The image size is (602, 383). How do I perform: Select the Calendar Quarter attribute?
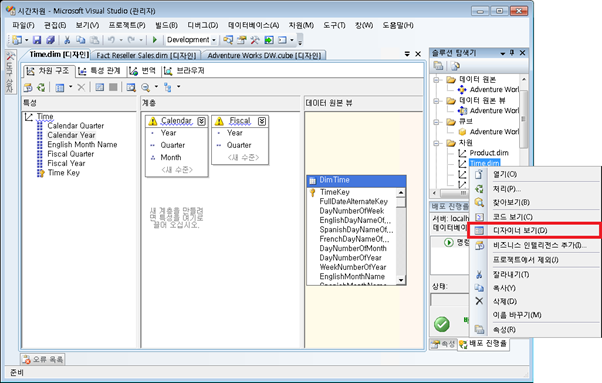coord(76,126)
